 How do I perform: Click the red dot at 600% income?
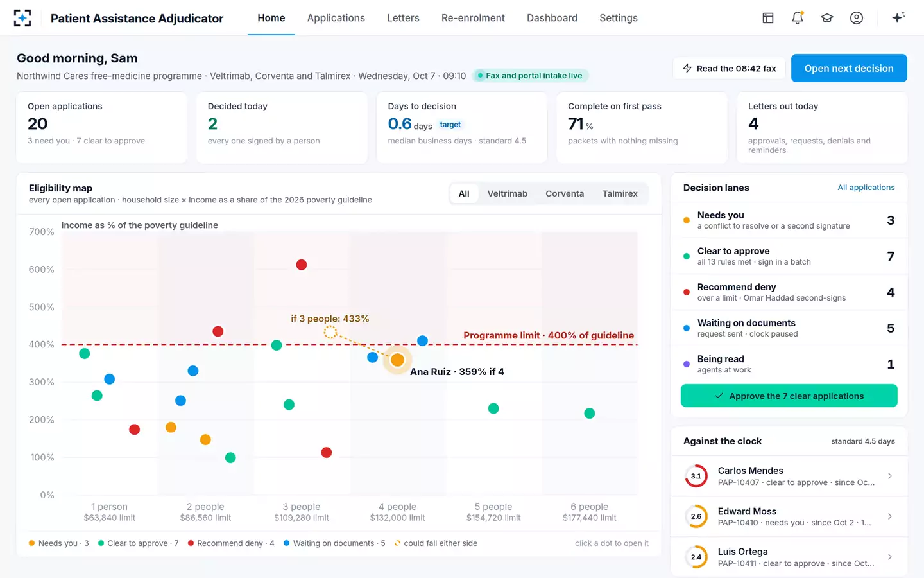pyautogui.click(x=302, y=265)
